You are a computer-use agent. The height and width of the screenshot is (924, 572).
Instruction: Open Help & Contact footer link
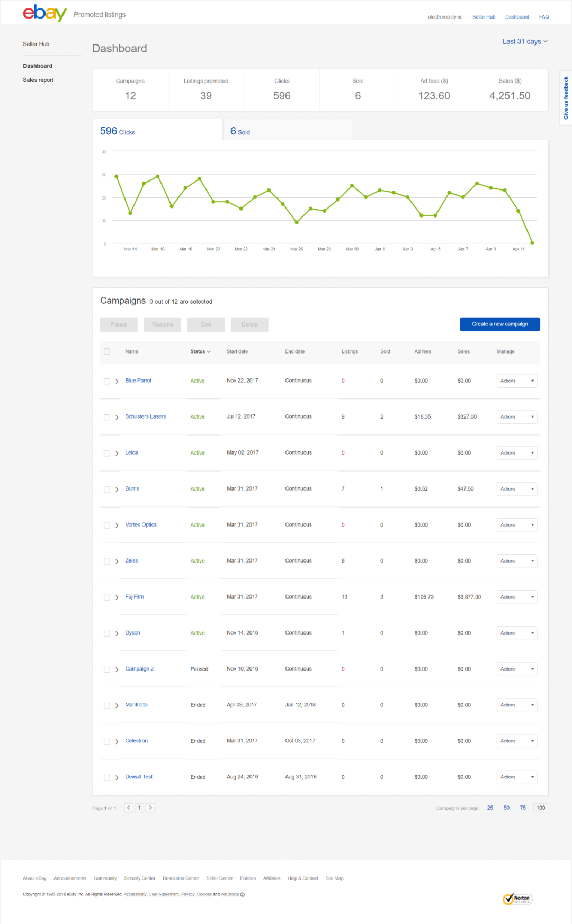(x=303, y=878)
